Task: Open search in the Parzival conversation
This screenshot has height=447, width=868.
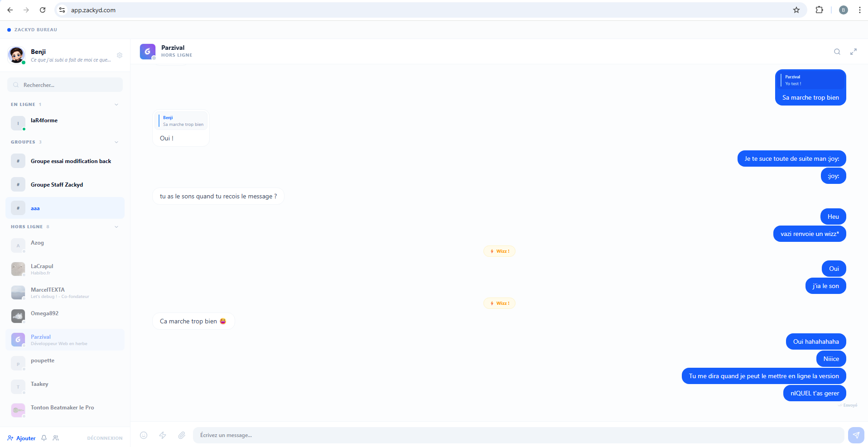Action: (837, 52)
